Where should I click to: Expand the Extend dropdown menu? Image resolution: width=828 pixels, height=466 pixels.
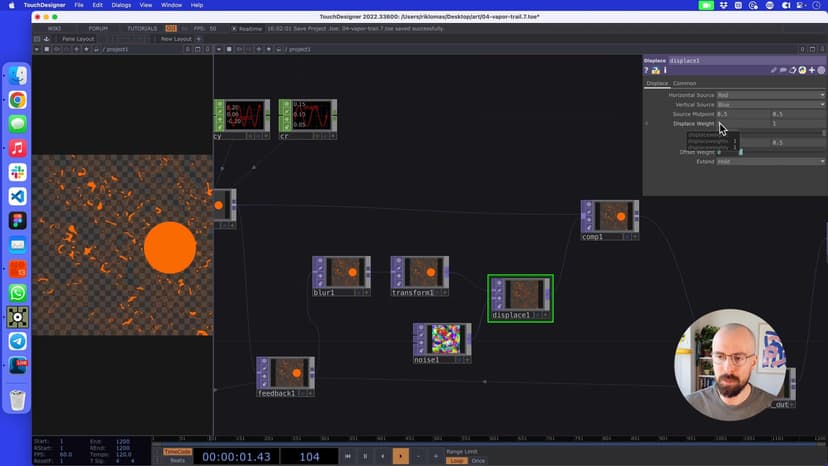point(770,161)
